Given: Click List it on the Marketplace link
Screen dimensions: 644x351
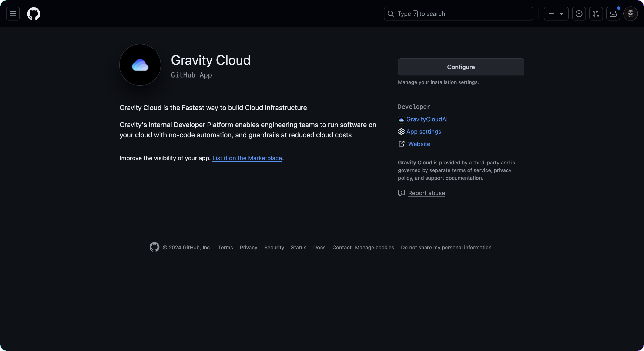Looking at the screenshot, I should click(x=247, y=158).
